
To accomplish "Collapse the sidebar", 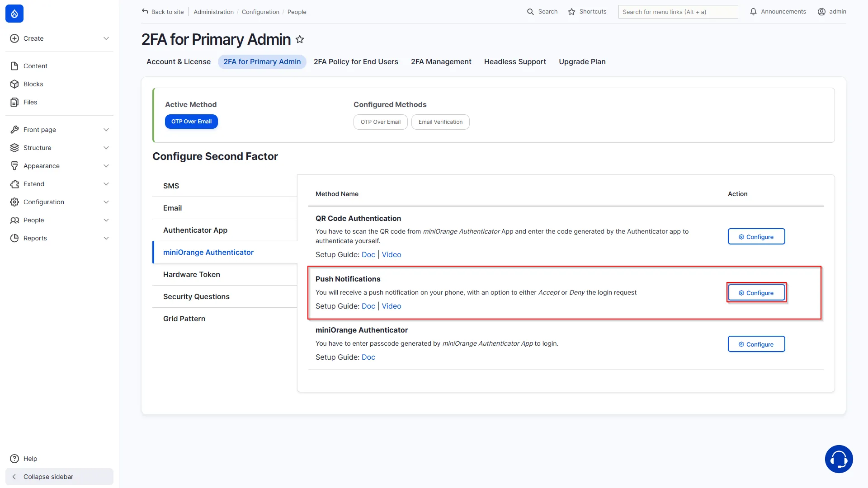I will pos(59,477).
